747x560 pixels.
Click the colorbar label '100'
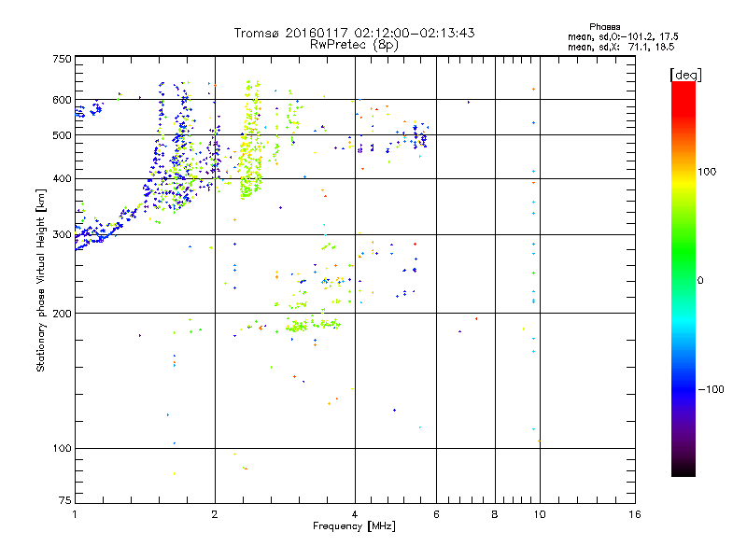click(x=707, y=172)
